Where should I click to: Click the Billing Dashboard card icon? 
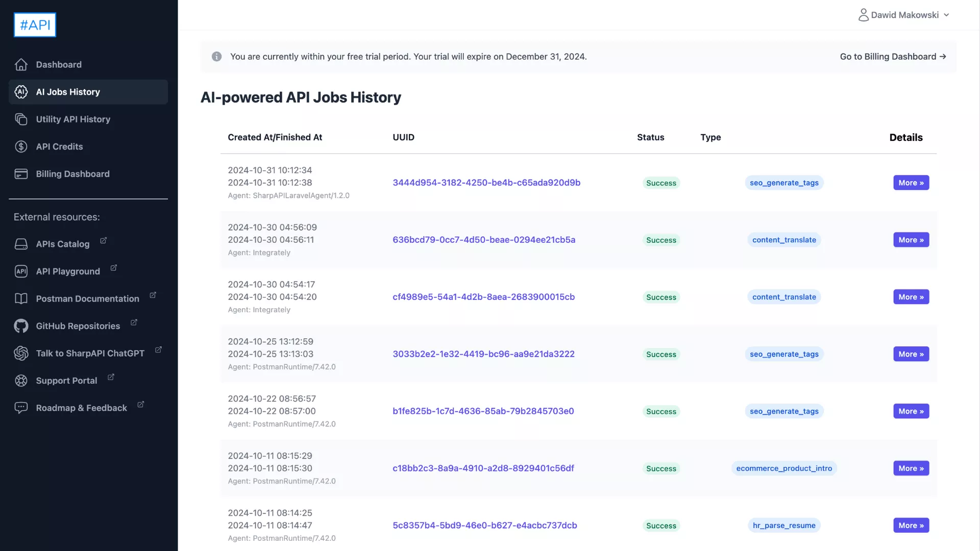[21, 174]
